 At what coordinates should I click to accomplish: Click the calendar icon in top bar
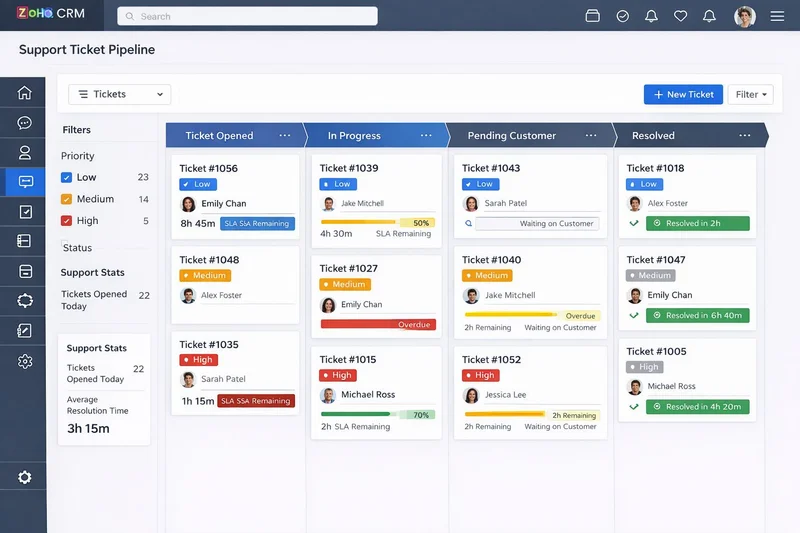click(592, 16)
